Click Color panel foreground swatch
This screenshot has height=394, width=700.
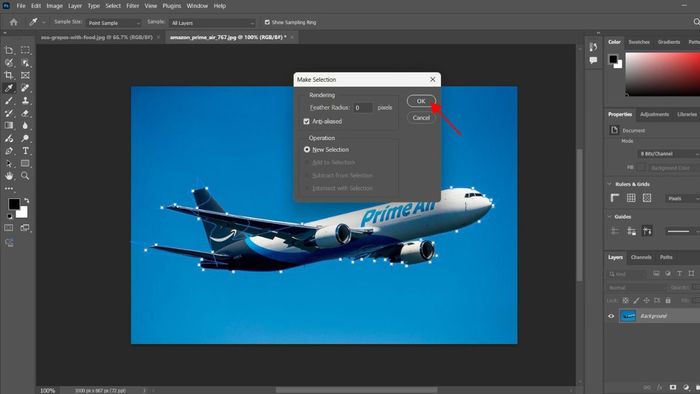[613, 59]
